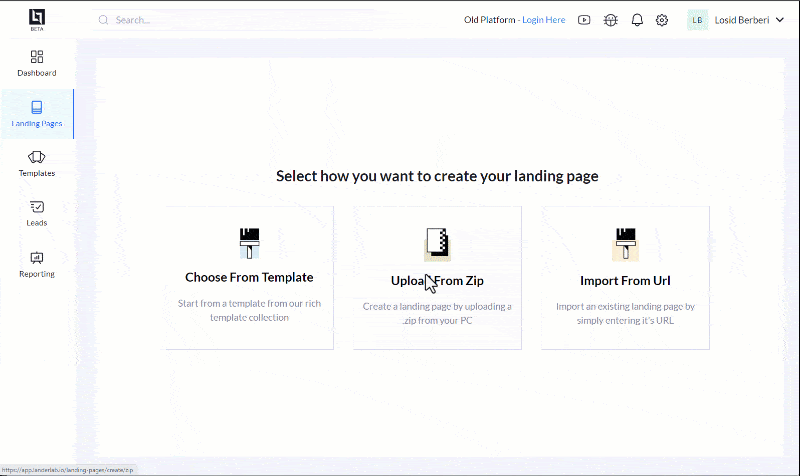
Task: Click the Import From Url brush icon
Action: tap(625, 243)
